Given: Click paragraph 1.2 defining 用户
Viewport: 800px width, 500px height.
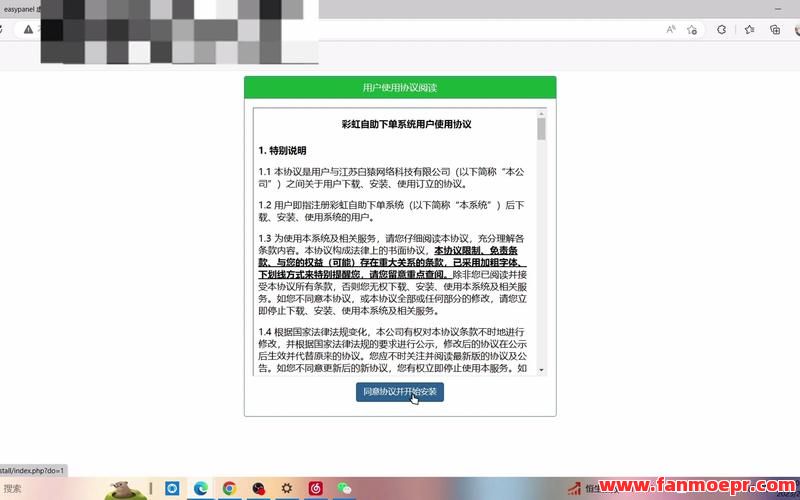Looking at the screenshot, I should click(391, 211).
